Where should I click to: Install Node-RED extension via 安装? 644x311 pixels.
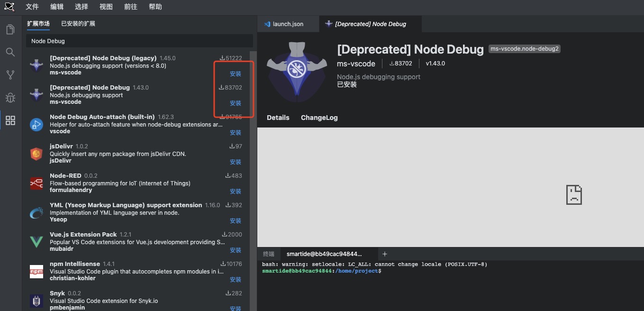tap(236, 192)
